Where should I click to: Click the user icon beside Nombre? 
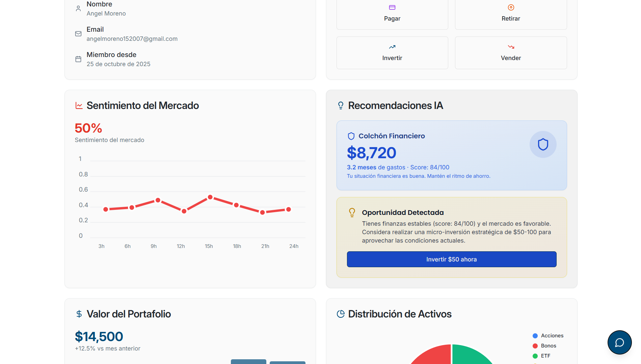pyautogui.click(x=78, y=8)
